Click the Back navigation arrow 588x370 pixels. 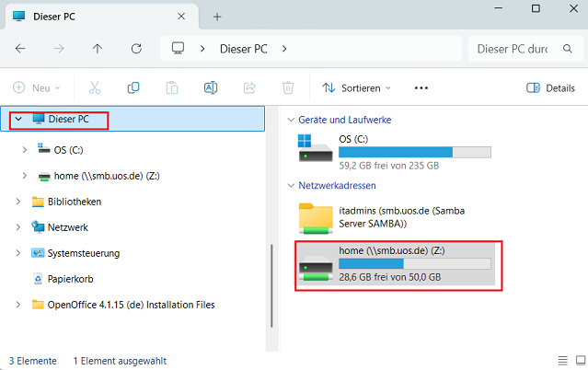click(x=20, y=48)
